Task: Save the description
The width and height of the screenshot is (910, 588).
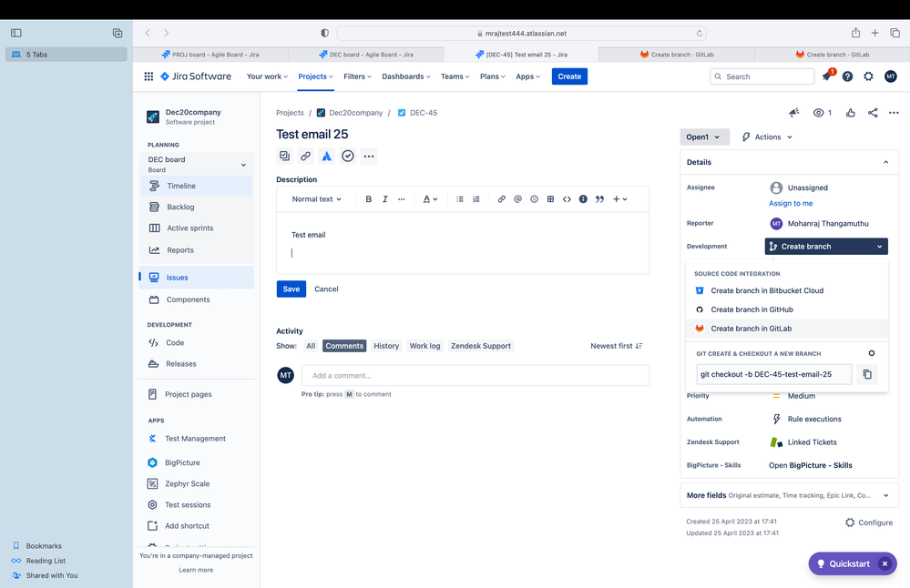Action: tap(291, 289)
